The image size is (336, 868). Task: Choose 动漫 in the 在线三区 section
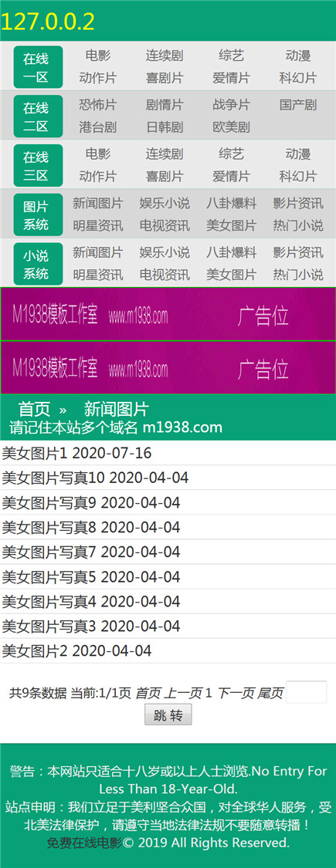(x=297, y=154)
